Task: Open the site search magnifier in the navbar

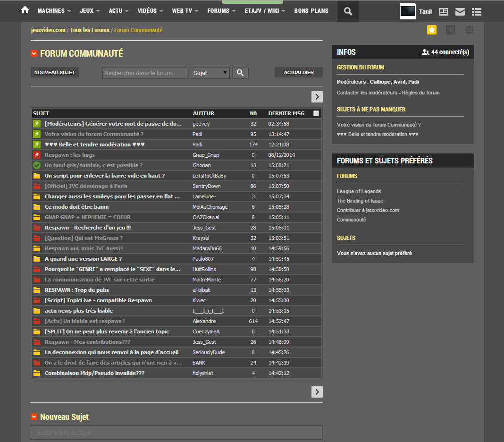Action: point(348,11)
